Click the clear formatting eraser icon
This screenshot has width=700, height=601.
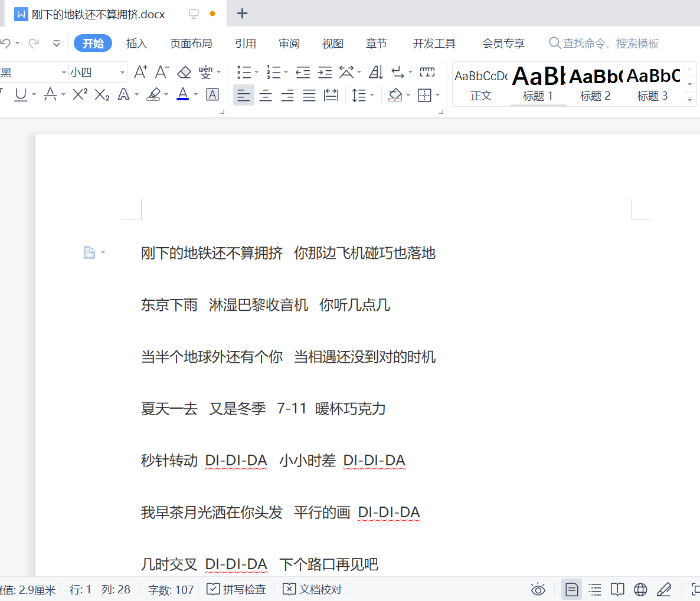pos(184,73)
